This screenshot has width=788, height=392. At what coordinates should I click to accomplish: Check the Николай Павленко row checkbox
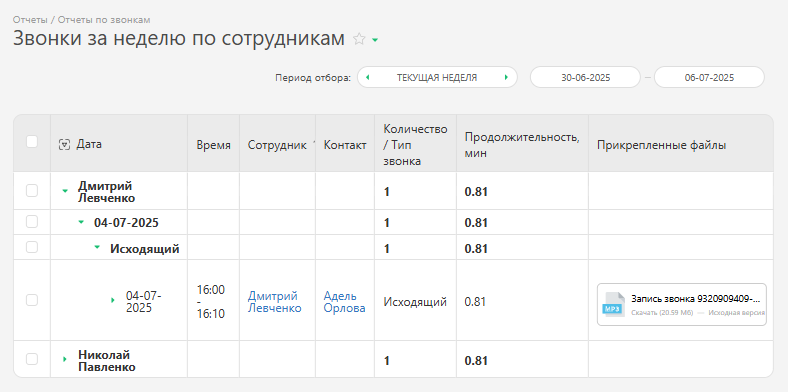32,359
